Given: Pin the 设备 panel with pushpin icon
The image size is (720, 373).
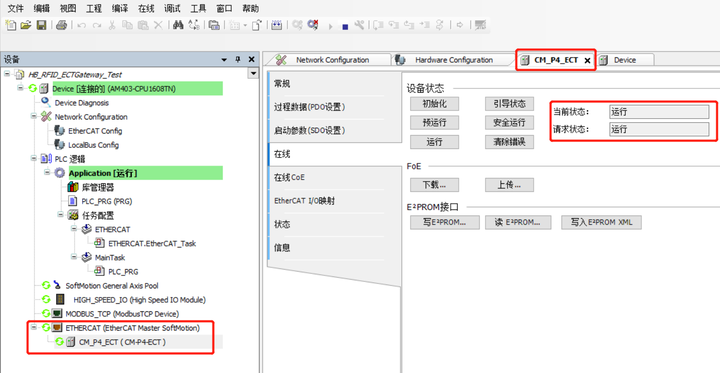Looking at the screenshot, I should point(238,59).
